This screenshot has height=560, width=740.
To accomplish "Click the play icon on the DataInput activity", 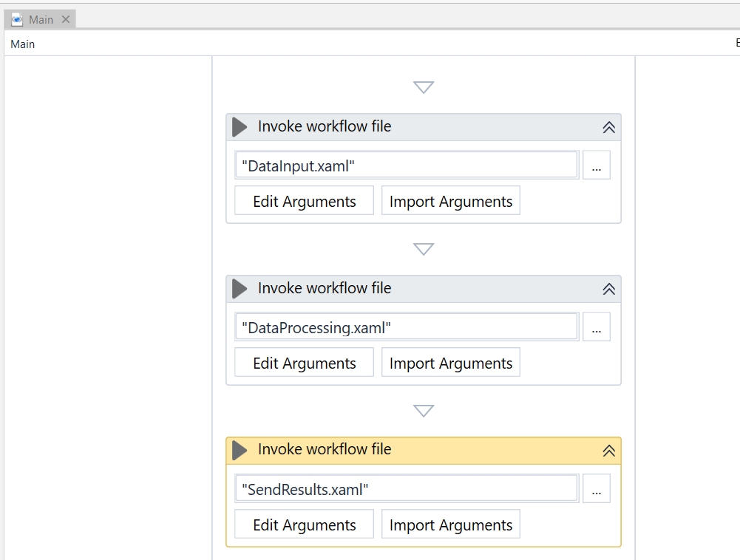I will click(240, 127).
